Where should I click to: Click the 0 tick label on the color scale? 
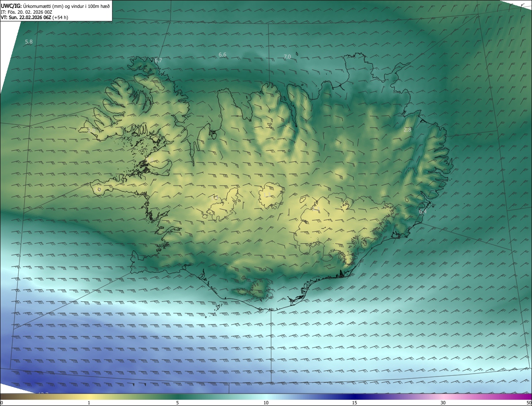2,403
